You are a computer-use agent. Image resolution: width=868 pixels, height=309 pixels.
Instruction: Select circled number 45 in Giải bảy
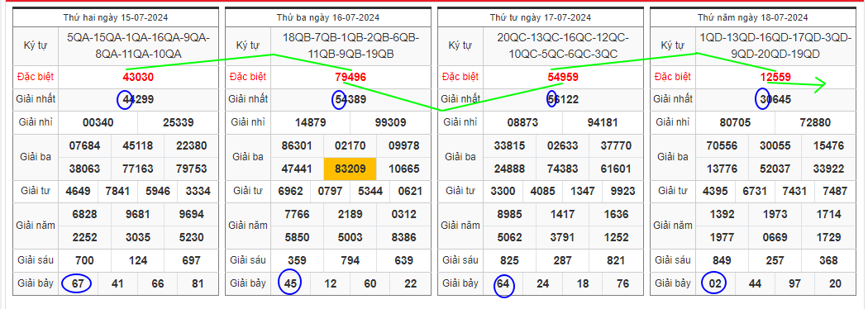pos(290,283)
